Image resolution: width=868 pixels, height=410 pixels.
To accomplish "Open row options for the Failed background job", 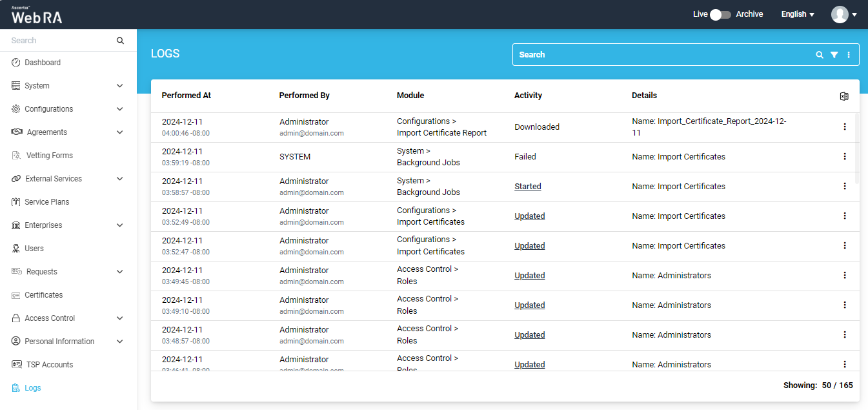I will pos(845,156).
